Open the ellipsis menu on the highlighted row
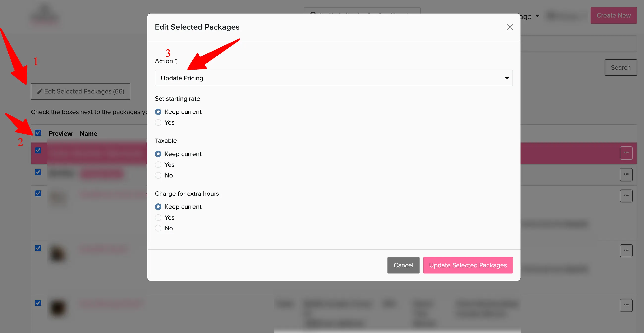The width and height of the screenshot is (644, 333). [x=626, y=153]
